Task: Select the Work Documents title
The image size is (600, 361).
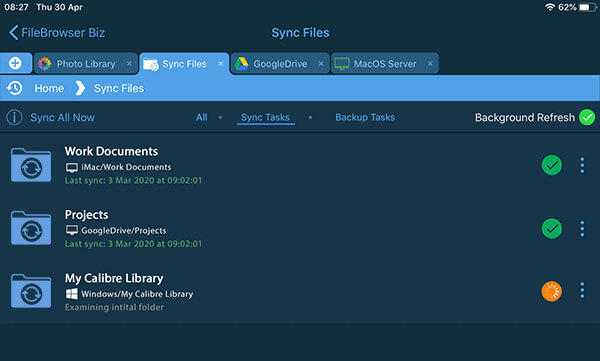Action: tap(111, 151)
